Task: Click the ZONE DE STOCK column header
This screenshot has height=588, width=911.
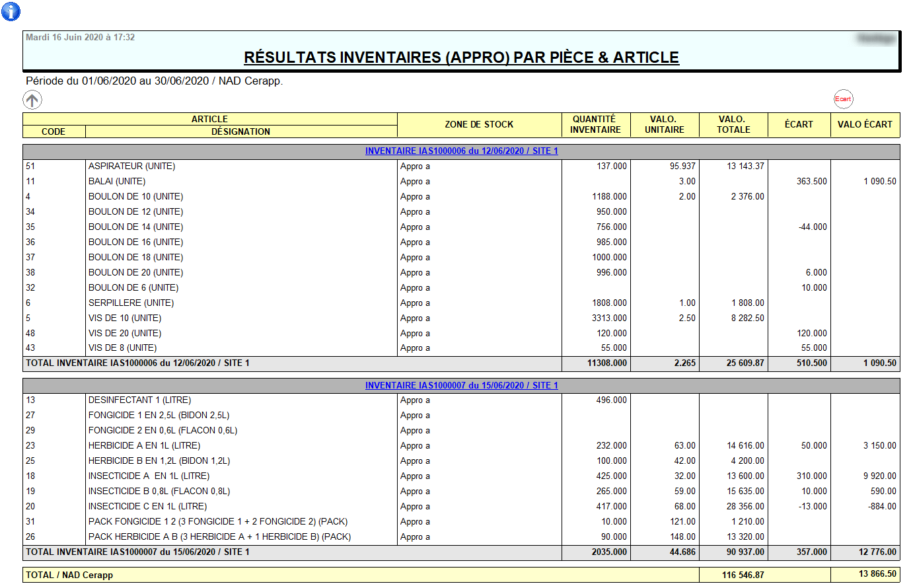Action: [x=479, y=124]
